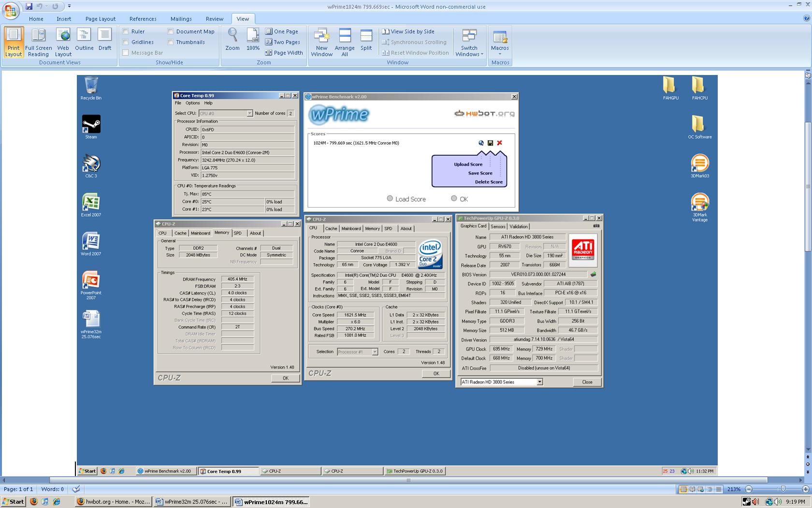The image size is (812, 508).
Task: Click the Redo icon in Quick Access Toolbar
Action: tap(55, 6)
